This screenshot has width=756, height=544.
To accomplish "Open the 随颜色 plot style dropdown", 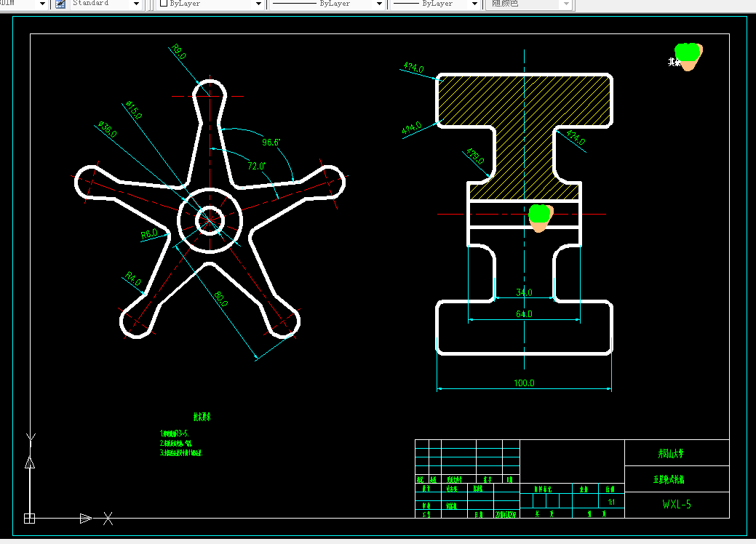I will click(x=567, y=4).
